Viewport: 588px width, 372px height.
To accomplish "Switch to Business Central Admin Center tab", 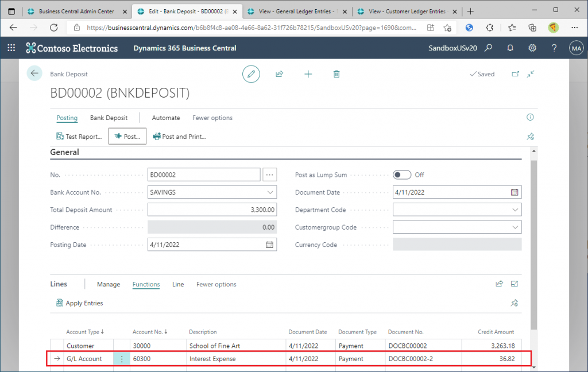I will 76,11.
